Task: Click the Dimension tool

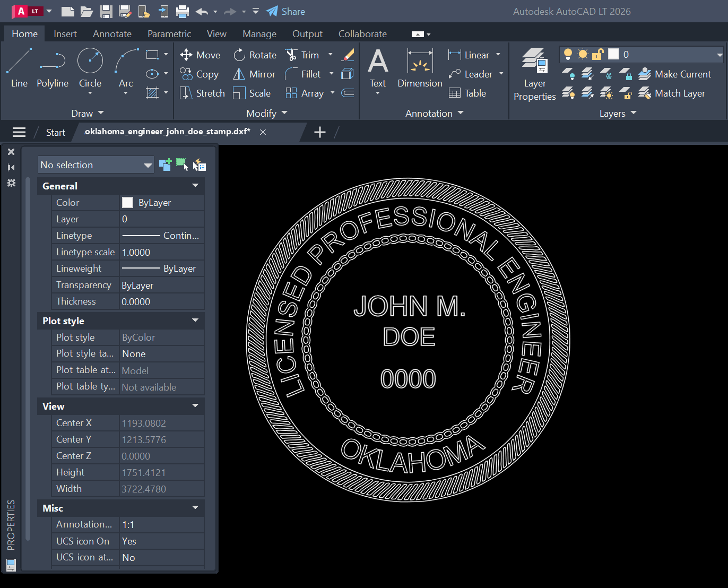Action: pyautogui.click(x=420, y=68)
